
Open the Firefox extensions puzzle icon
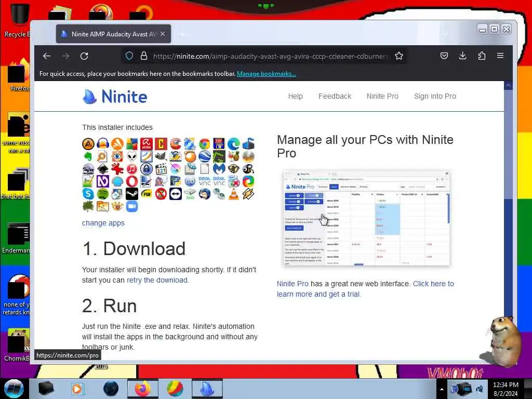coord(482,56)
